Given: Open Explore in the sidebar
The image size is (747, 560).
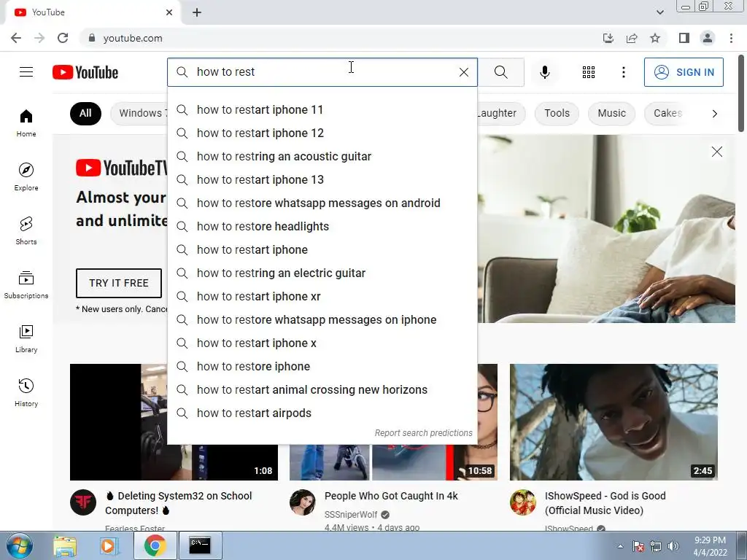Looking at the screenshot, I should (x=26, y=176).
